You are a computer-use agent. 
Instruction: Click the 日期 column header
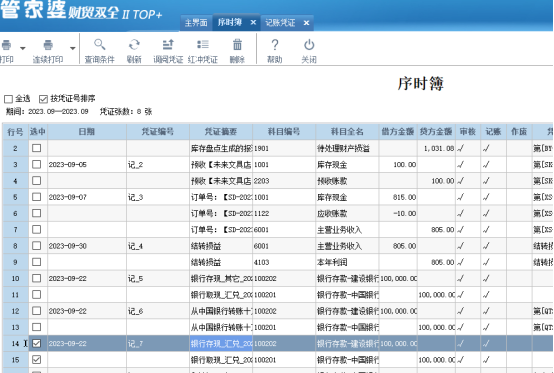point(87,132)
